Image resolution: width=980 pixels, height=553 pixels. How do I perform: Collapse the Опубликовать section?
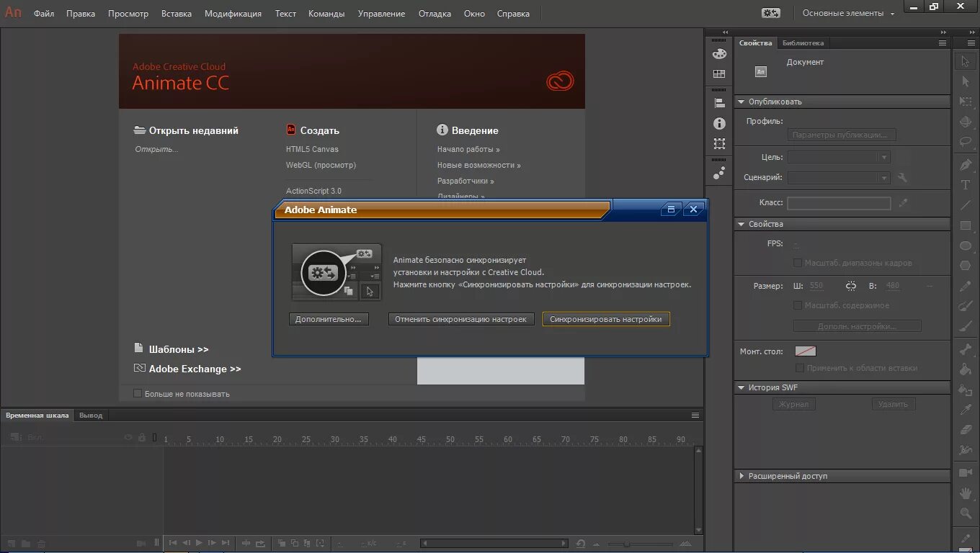(741, 102)
